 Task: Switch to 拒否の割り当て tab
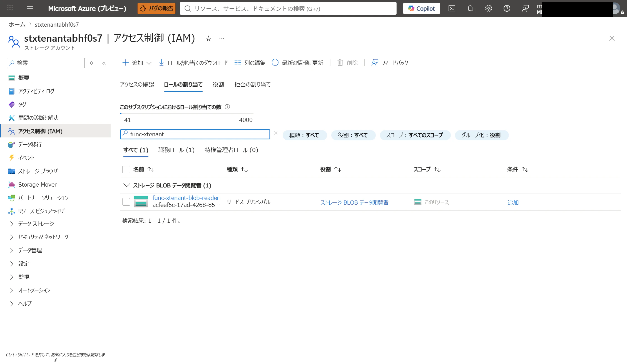pos(252,84)
